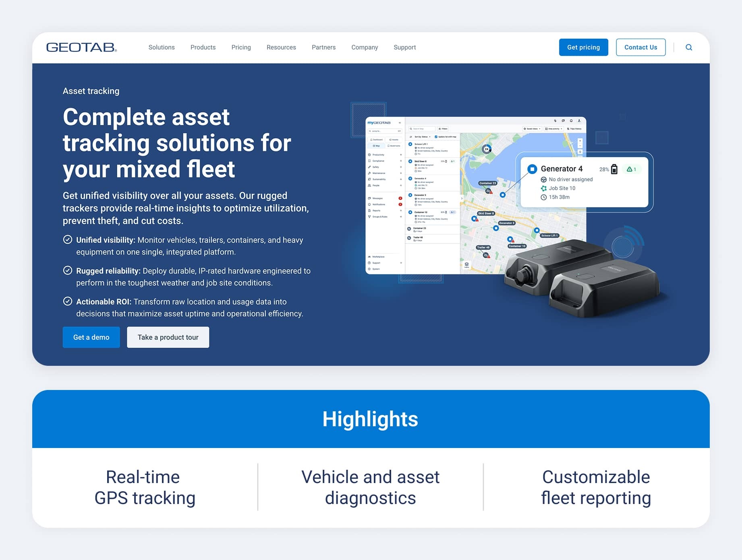This screenshot has height=560, width=742.
Task: Open the Resources menu
Action: tap(281, 48)
